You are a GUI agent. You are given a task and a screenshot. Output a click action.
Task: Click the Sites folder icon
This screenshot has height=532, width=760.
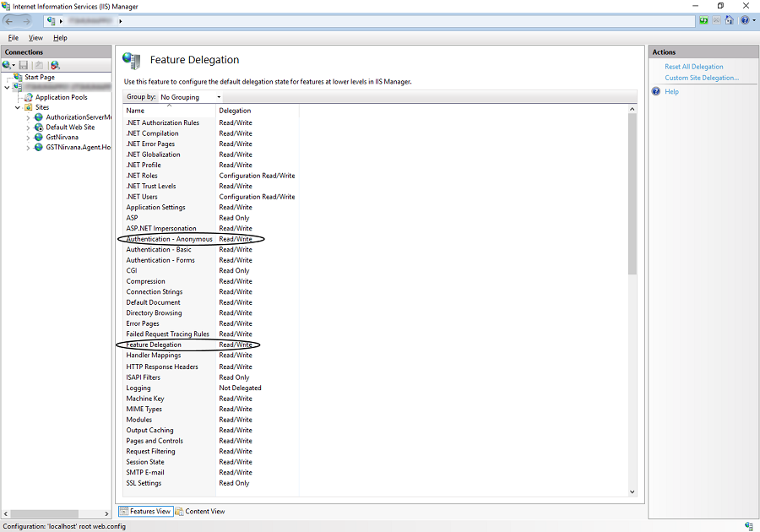(x=29, y=107)
